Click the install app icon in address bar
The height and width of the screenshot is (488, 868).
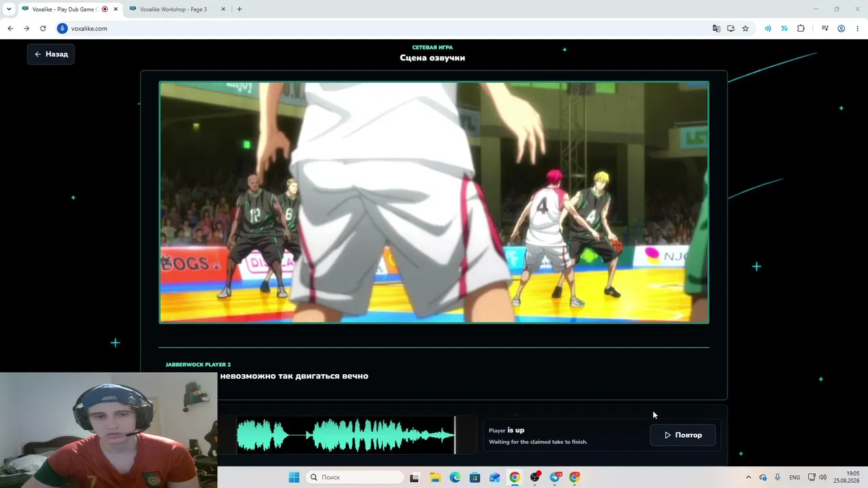point(731,28)
